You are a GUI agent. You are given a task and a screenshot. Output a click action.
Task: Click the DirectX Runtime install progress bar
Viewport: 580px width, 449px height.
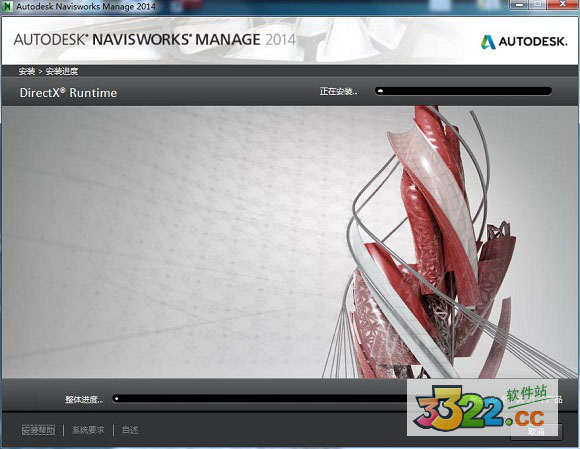[x=463, y=91]
